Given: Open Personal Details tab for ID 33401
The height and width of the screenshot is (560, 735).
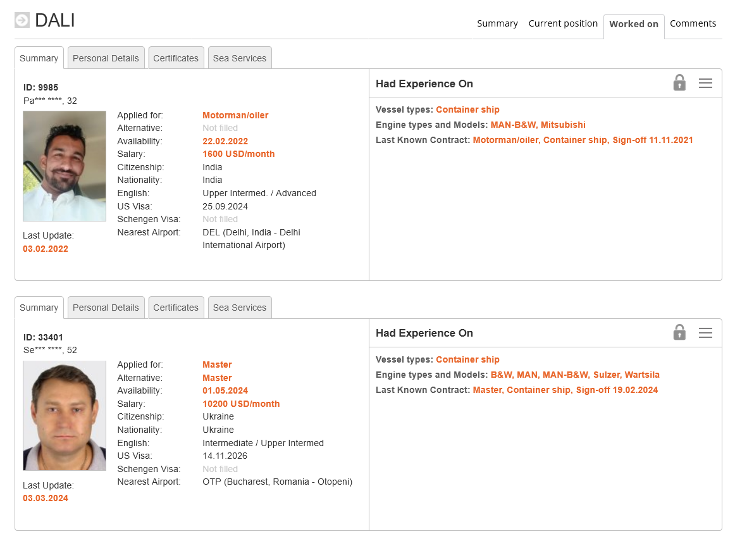Looking at the screenshot, I should point(106,308).
